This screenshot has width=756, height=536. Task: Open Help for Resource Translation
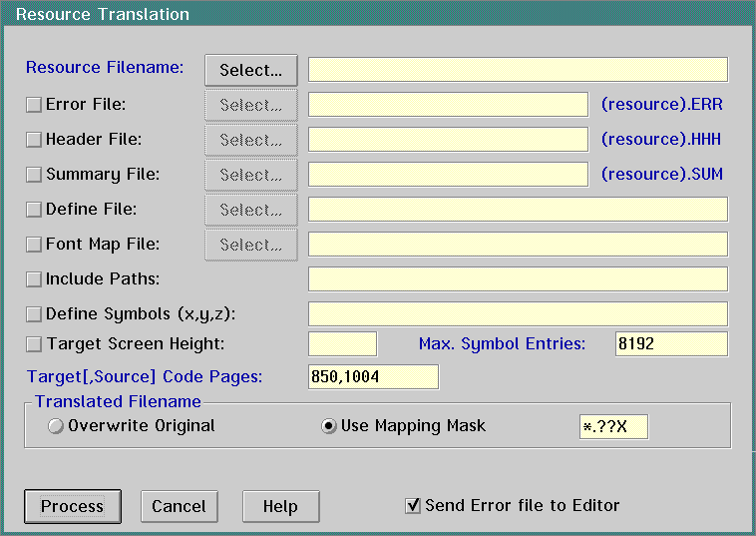(x=280, y=507)
